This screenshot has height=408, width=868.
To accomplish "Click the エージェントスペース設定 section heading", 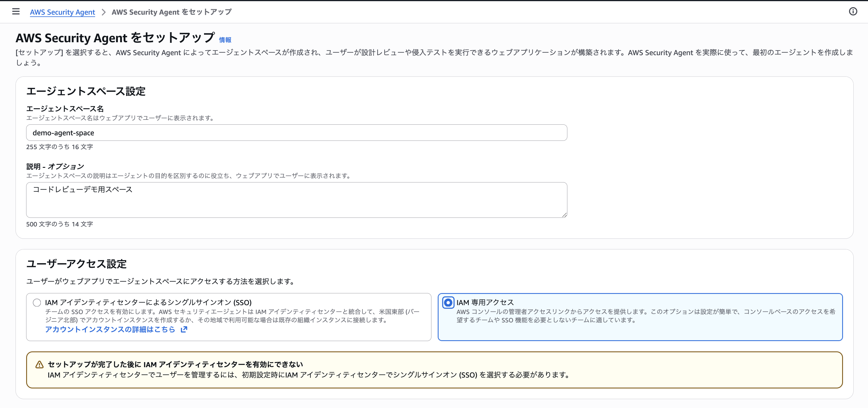I will [86, 91].
